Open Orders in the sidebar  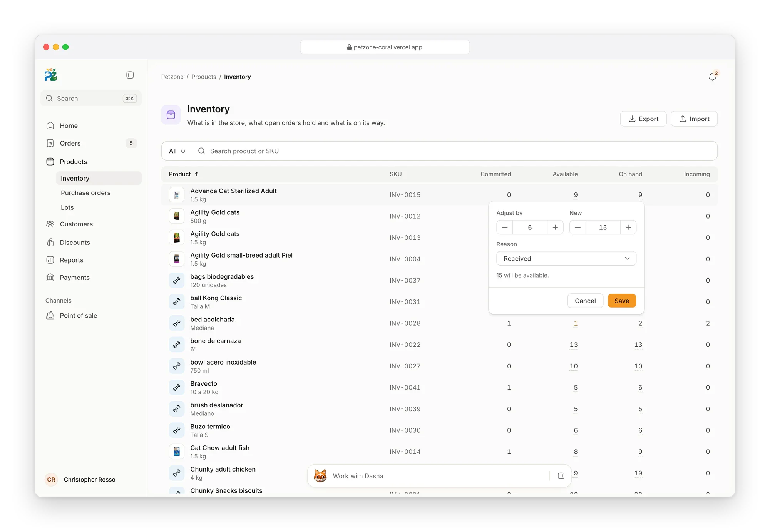click(x=91, y=143)
